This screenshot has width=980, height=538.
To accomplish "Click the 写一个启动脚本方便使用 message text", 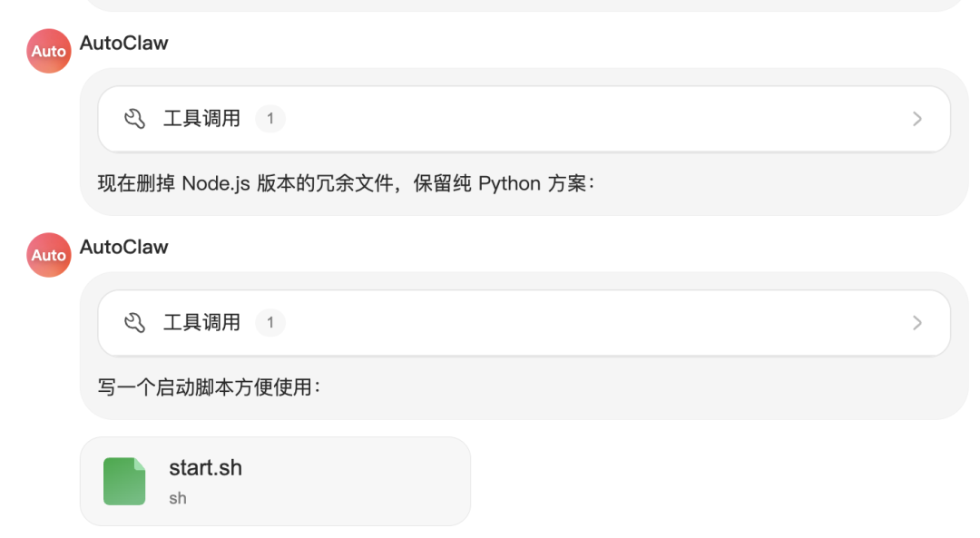I will pos(209,387).
